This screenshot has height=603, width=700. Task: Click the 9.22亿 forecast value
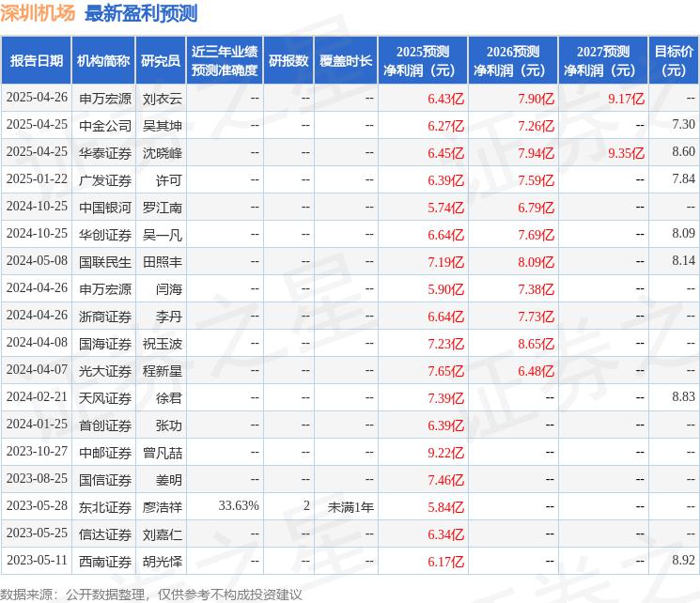(445, 453)
